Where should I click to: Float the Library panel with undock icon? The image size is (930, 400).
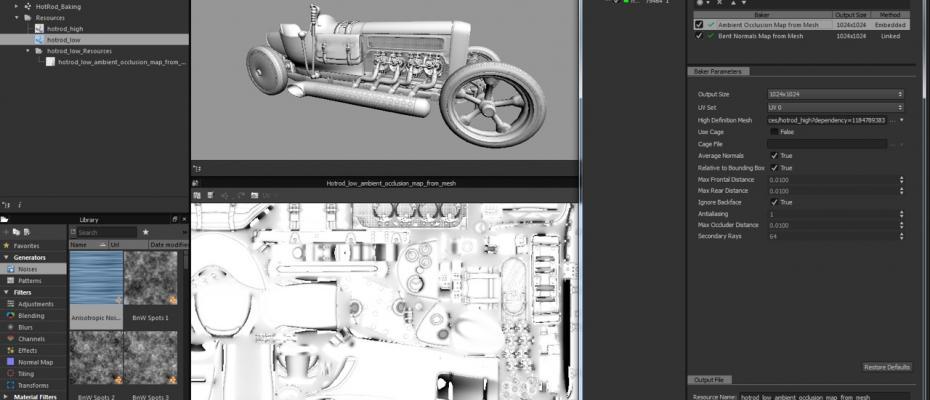pos(174,220)
